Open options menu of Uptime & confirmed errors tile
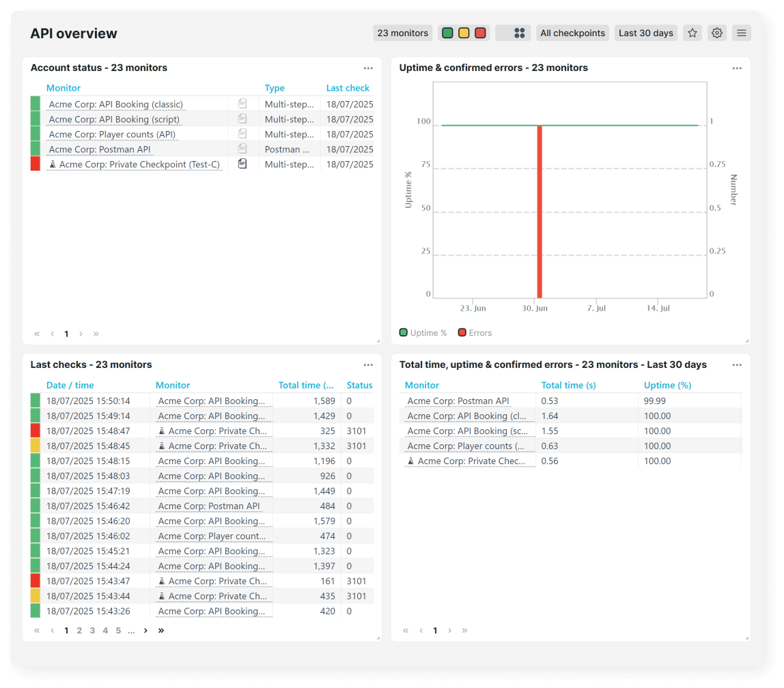The width and height of the screenshot is (784, 688). tap(737, 68)
